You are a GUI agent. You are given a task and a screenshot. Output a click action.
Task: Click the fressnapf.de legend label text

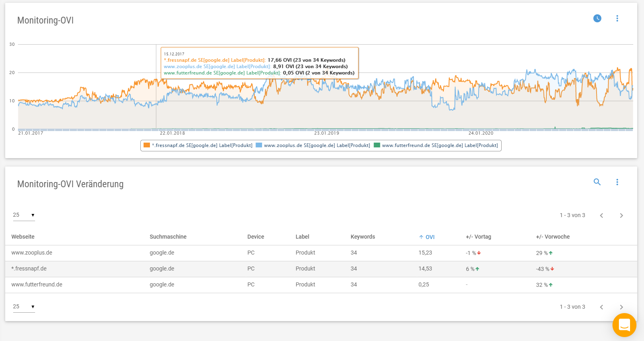pyautogui.click(x=202, y=145)
